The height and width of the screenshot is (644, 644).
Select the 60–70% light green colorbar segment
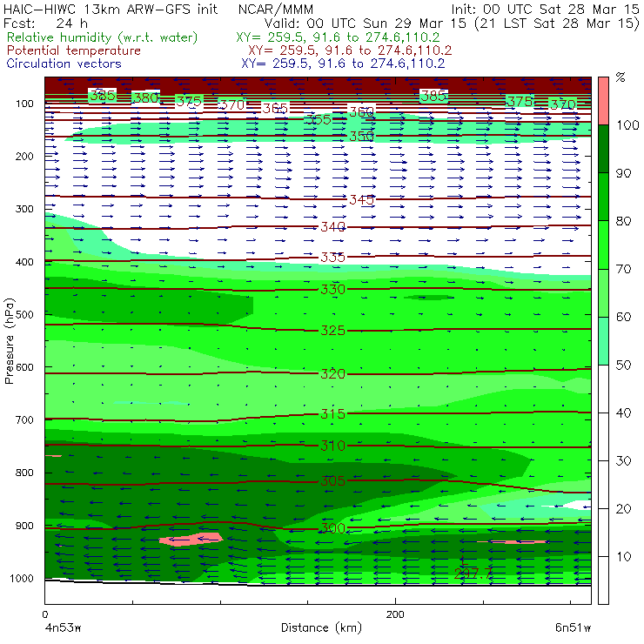603,292
